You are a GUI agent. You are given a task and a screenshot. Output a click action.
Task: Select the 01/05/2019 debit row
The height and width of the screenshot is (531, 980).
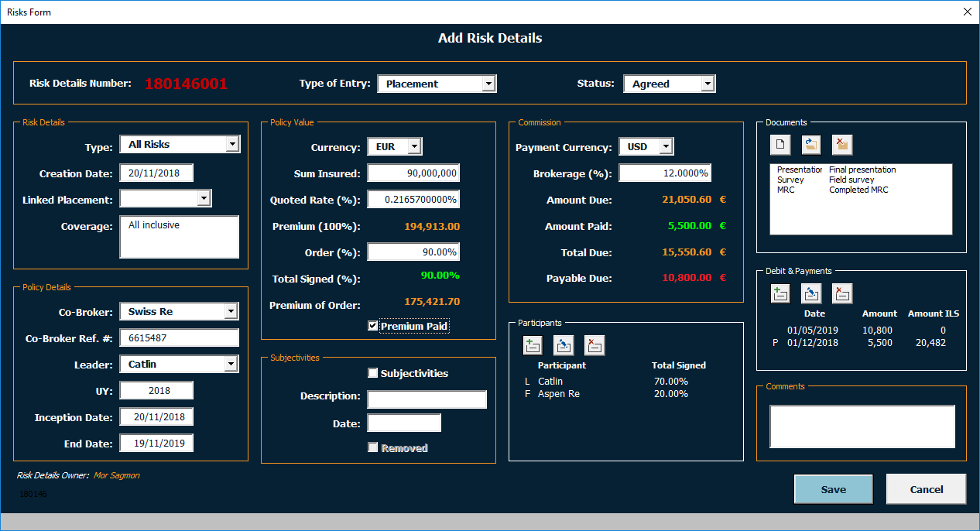pyautogui.click(x=867, y=330)
